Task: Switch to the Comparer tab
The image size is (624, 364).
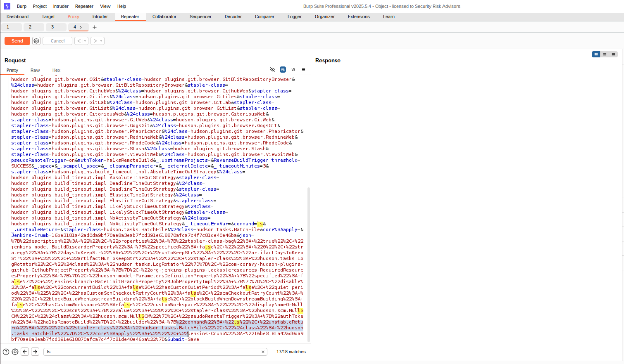Action: coord(264,17)
